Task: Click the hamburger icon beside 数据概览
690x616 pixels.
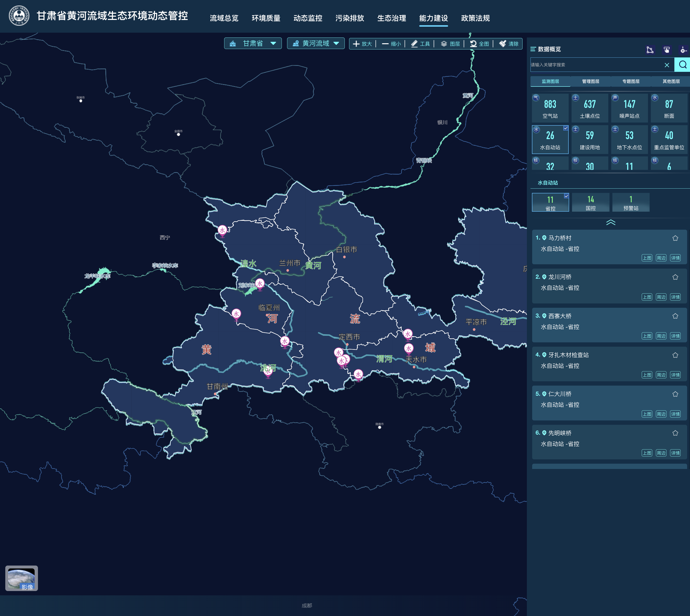Action: click(x=533, y=49)
